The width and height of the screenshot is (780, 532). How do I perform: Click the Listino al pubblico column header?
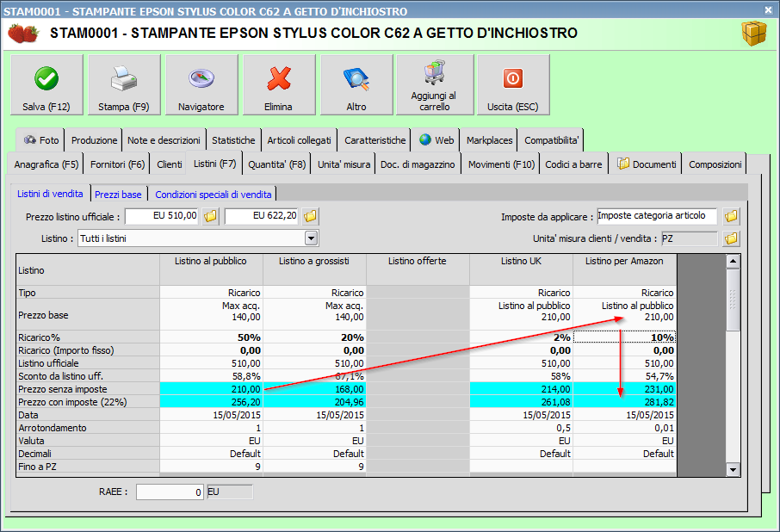tap(212, 269)
